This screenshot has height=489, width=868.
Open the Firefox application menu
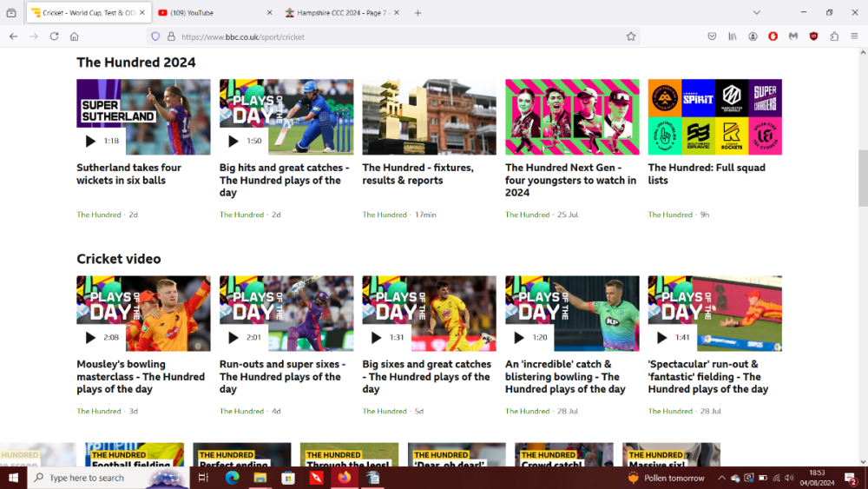tap(854, 36)
